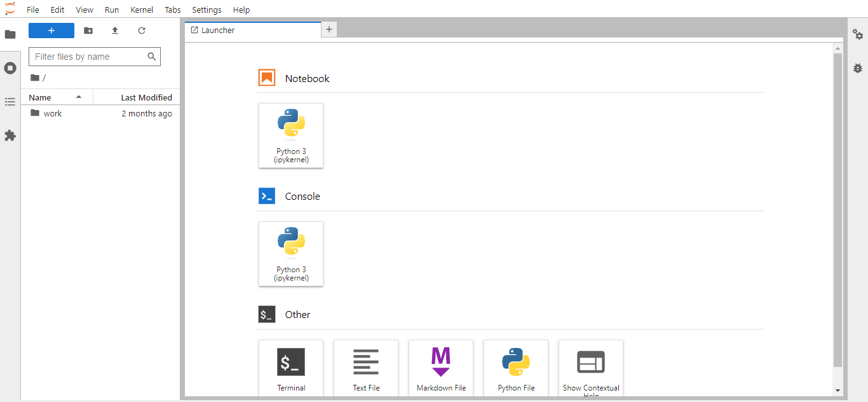868x402 pixels.
Task: Click the Notebook section heading text
Action: point(307,78)
